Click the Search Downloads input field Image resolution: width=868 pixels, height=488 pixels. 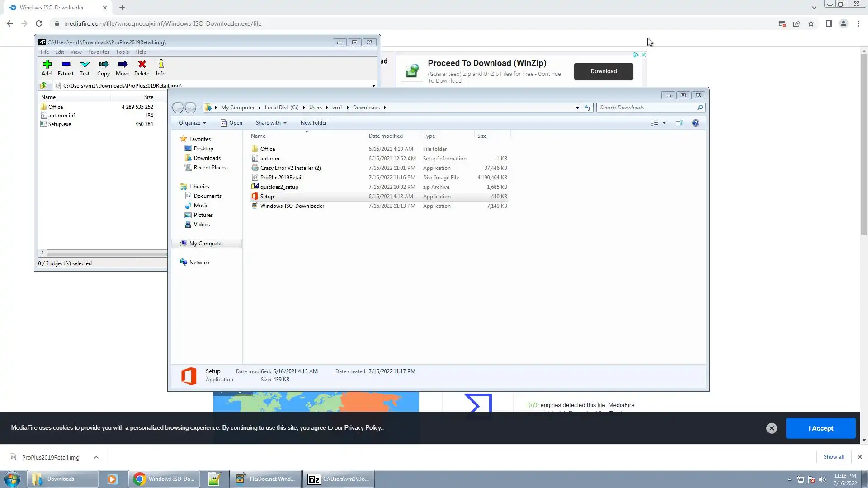point(646,108)
